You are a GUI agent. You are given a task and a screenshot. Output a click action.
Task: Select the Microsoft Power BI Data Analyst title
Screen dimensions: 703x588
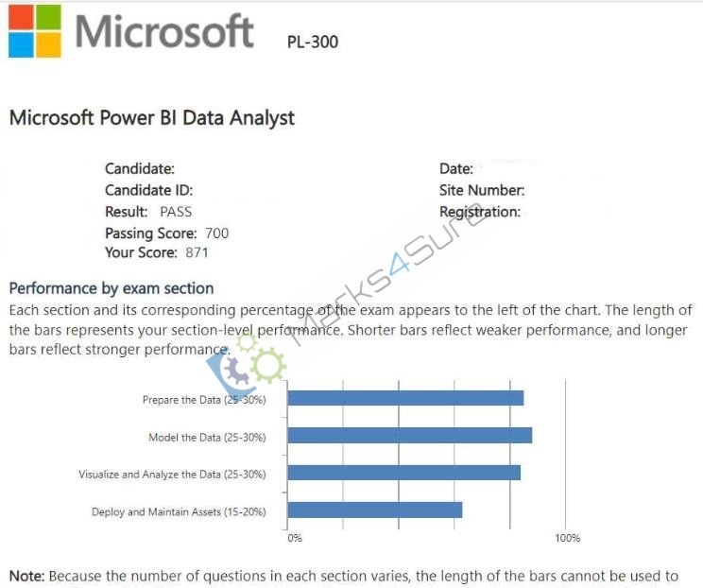coord(152,118)
